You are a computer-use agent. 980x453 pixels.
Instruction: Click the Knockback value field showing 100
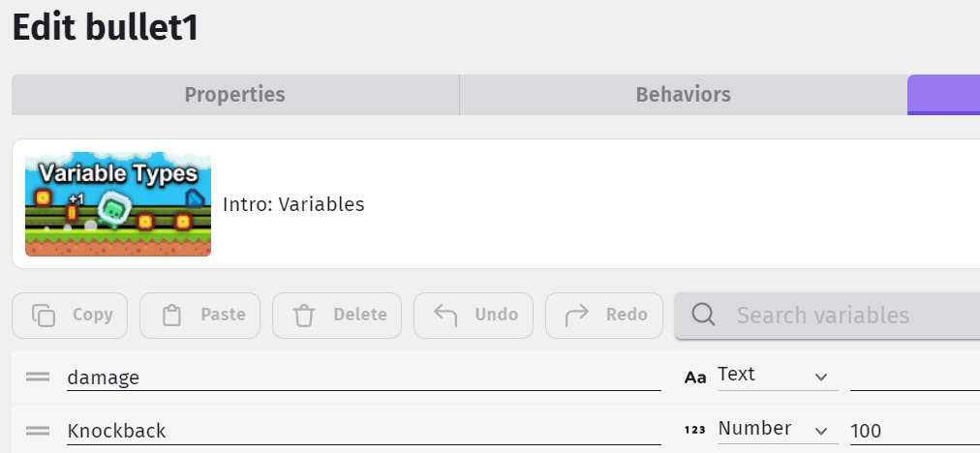915,431
